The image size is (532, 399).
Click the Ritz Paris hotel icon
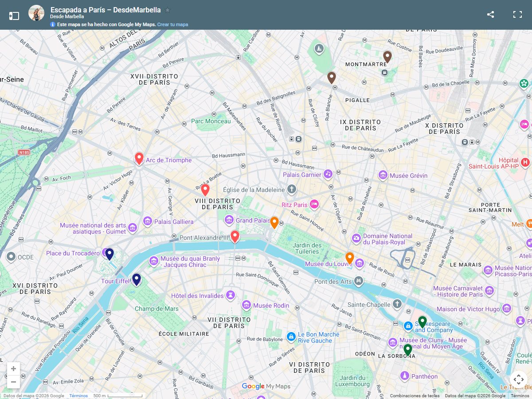pyautogui.click(x=314, y=204)
